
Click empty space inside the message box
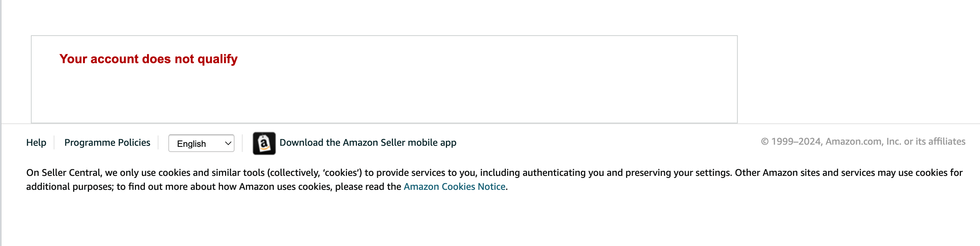[384, 95]
